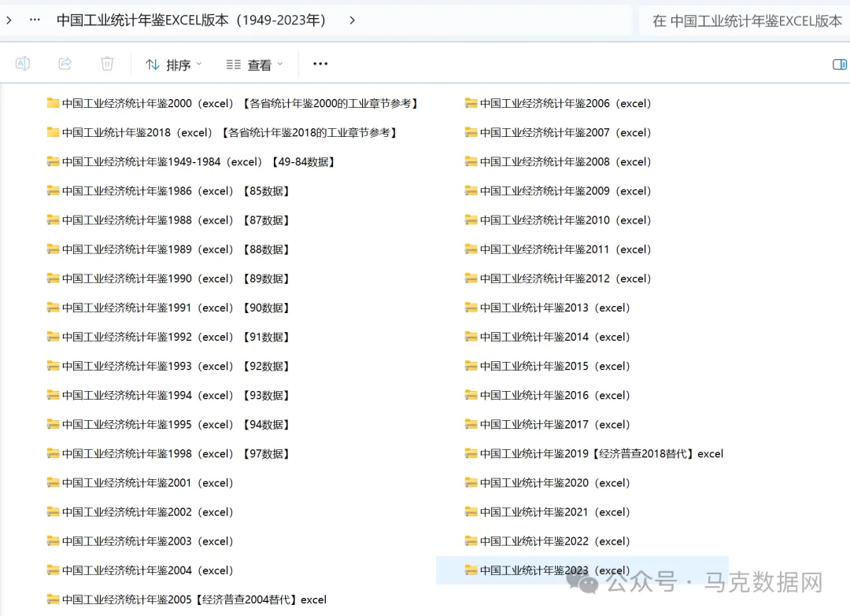Select folder icon of 中国工业经济统计年鉴1949-1984
Screen dimensions: 850x616
tap(54, 161)
